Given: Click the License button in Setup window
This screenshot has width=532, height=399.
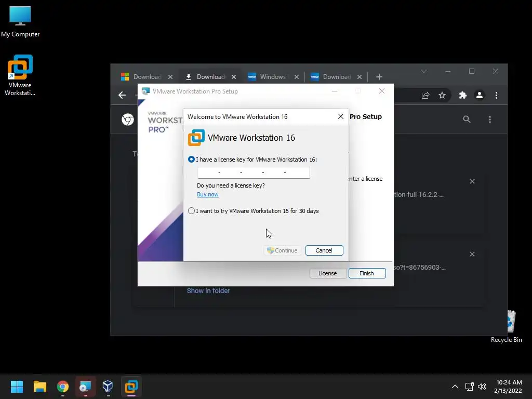Looking at the screenshot, I should [x=327, y=273].
